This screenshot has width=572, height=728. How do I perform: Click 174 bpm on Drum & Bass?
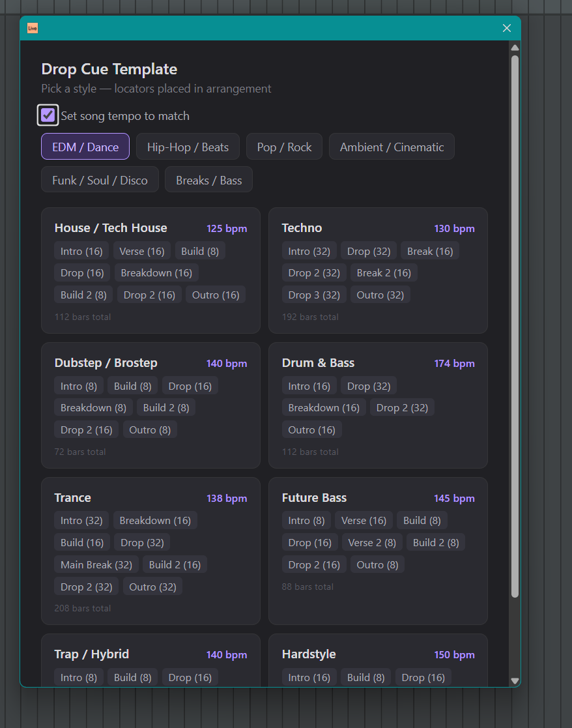click(x=454, y=364)
